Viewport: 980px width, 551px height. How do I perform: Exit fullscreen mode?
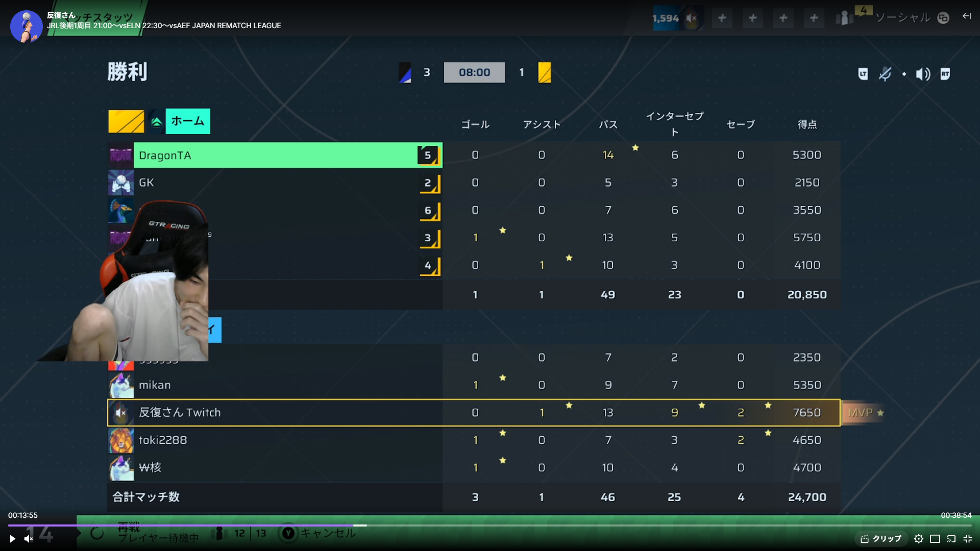coord(968,539)
